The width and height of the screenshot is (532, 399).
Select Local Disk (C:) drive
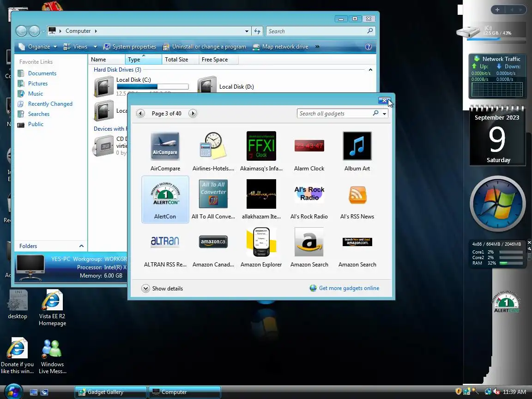pyautogui.click(x=141, y=86)
